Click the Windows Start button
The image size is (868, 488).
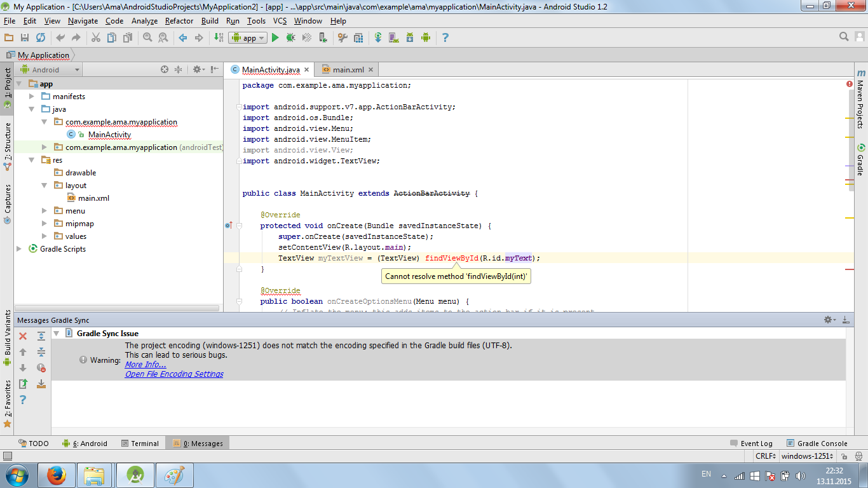(17, 475)
